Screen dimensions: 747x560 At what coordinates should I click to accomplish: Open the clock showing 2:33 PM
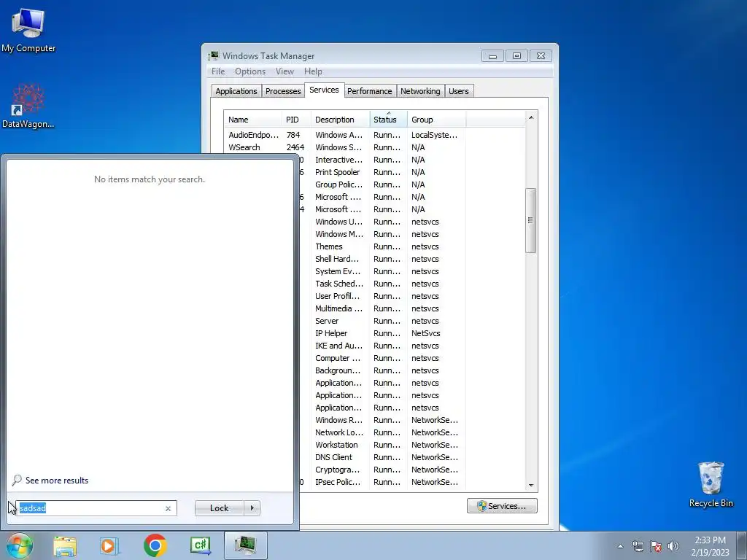710,546
